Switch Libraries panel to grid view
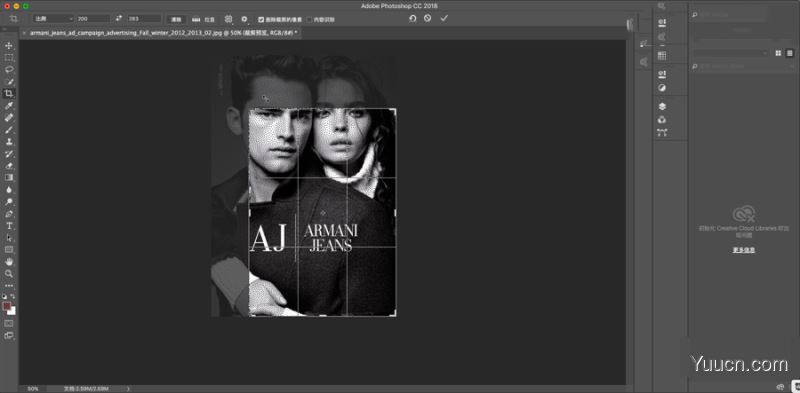800x393 pixels. tap(778, 53)
